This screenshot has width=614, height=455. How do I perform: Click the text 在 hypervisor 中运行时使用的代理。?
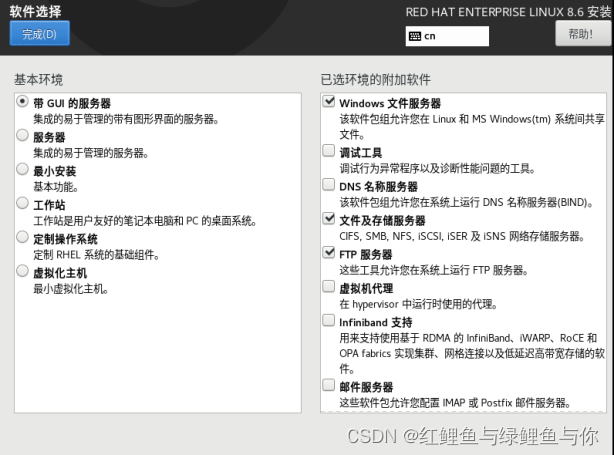click(x=418, y=304)
